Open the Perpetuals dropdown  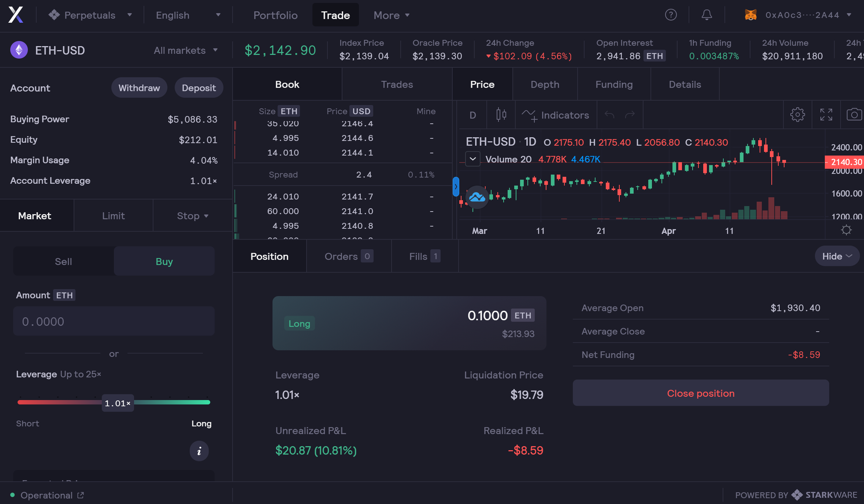[x=90, y=15]
